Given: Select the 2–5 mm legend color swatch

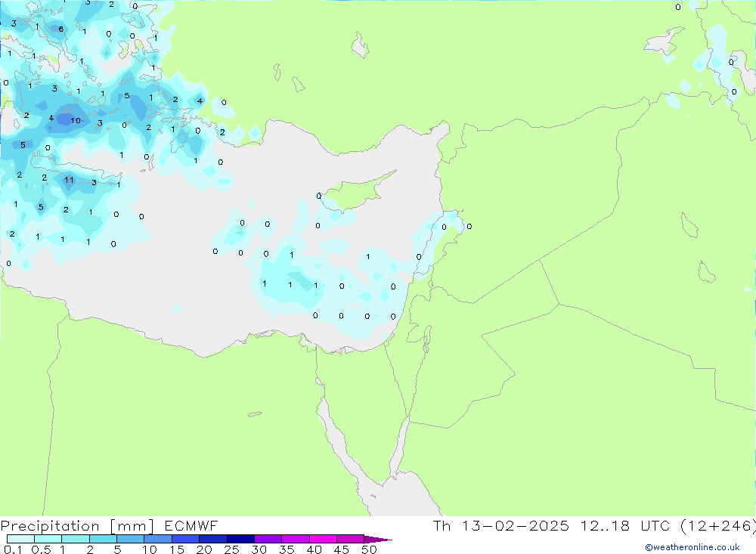Looking at the screenshot, I should 103,539.
